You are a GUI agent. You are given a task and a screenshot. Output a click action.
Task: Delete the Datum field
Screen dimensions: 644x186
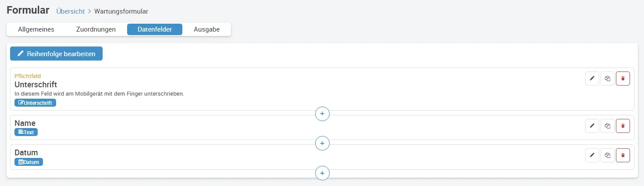point(623,155)
